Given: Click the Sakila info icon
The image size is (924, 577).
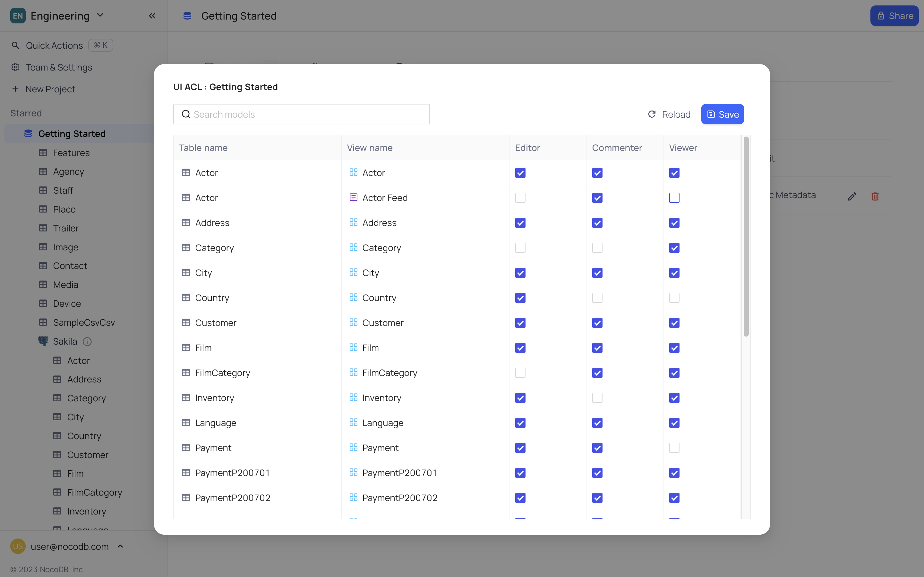Looking at the screenshot, I should tap(87, 341).
